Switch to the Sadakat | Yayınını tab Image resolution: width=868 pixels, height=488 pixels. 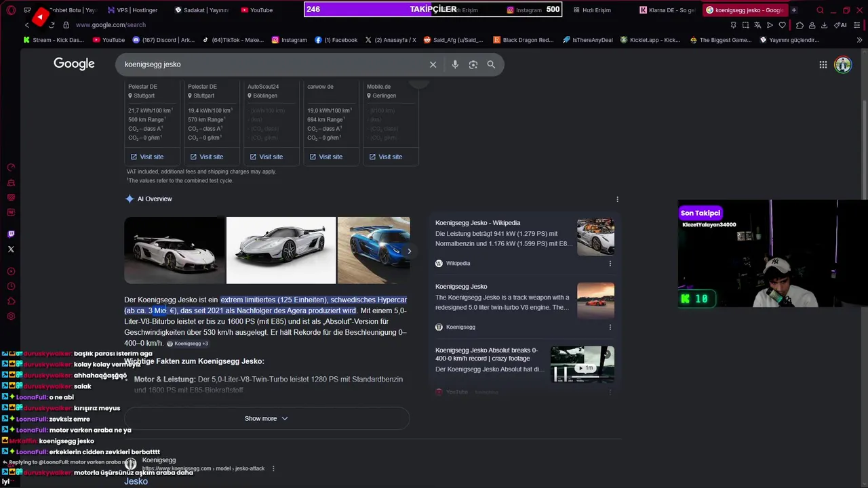click(x=202, y=10)
